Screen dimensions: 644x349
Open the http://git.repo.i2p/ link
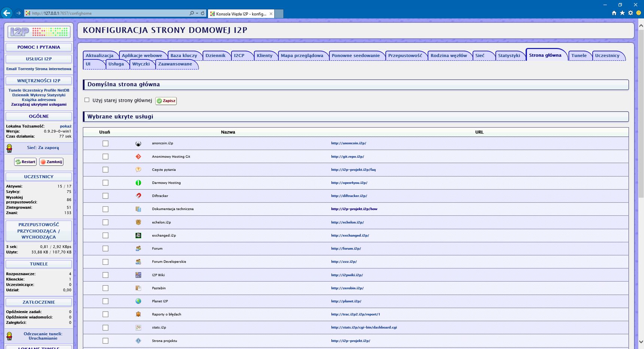347,157
